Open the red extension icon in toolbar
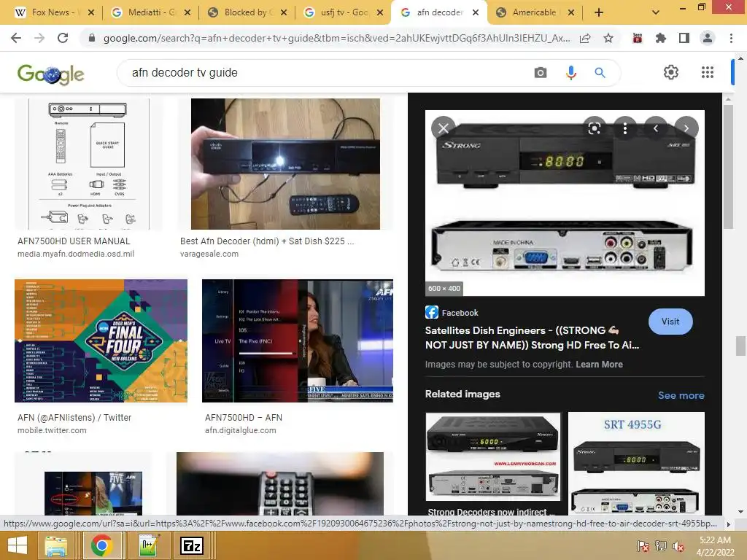The width and height of the screenshot is (747, 560). point(638,38)
